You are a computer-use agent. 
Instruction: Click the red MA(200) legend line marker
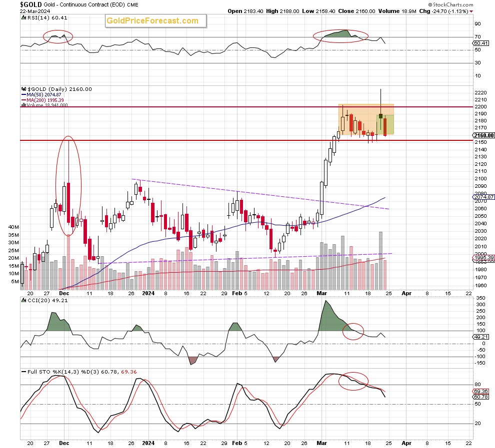(23, 100)
